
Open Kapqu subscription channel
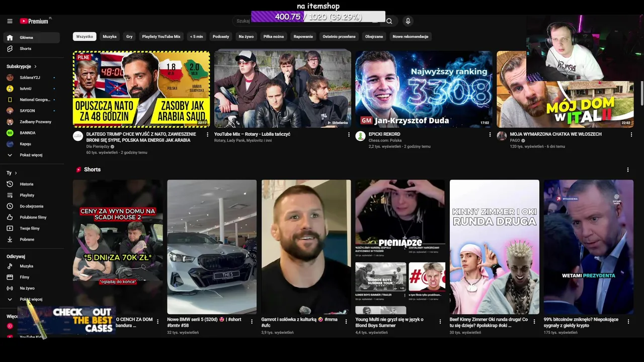[x=31, y=144]
